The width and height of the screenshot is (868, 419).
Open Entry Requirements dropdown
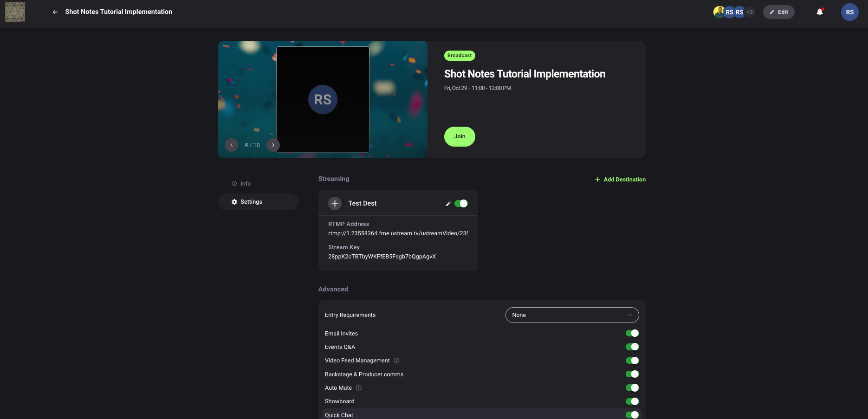coord(572,315)
